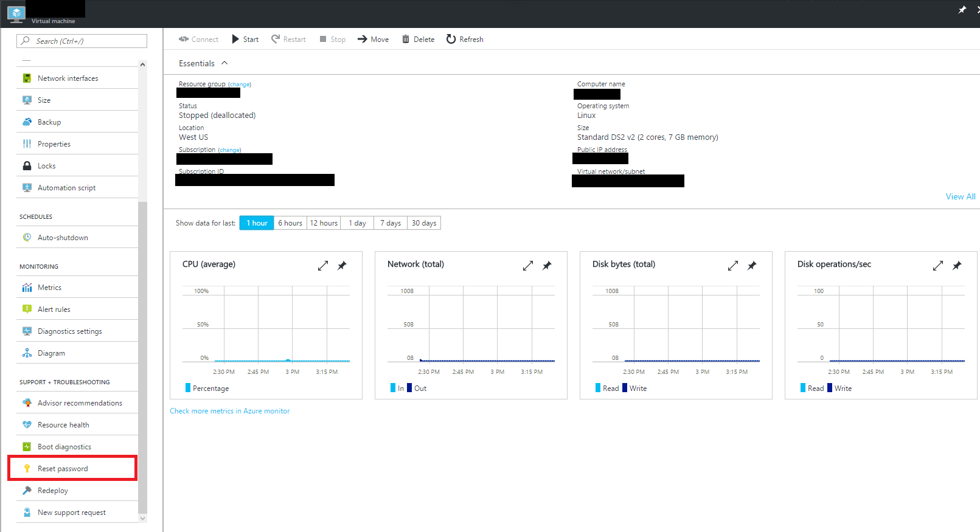Select the 6 hours time range
This screenshot has height=532, width=980.
(290, 223)
